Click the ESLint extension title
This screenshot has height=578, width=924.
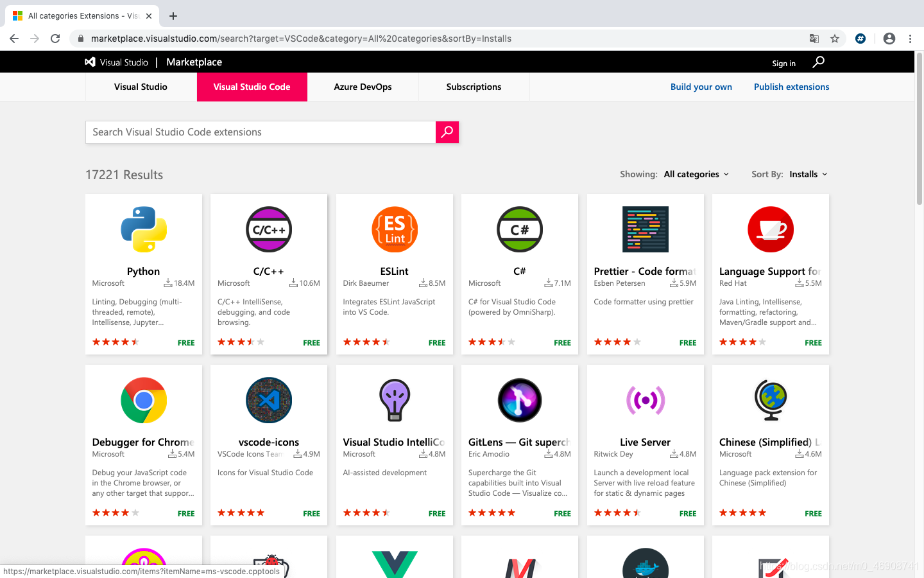coord(395,271)
